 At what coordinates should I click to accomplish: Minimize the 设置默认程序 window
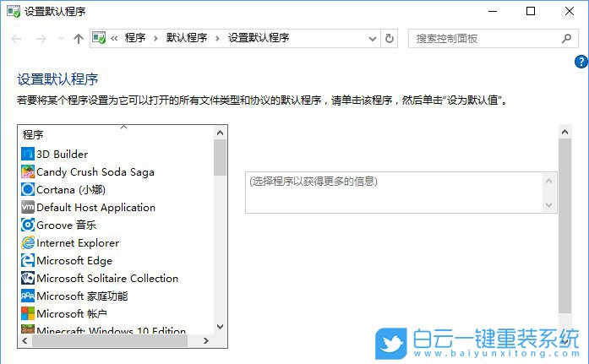coord(493,11)
